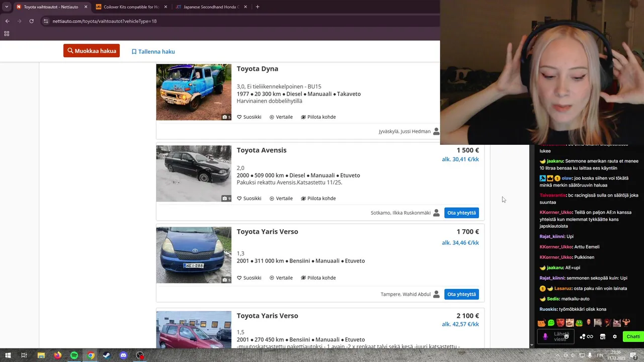Click the photo count icon on Avensis thumbnail
Viewport: 644px width, 362px height.
tap(226, 199)
